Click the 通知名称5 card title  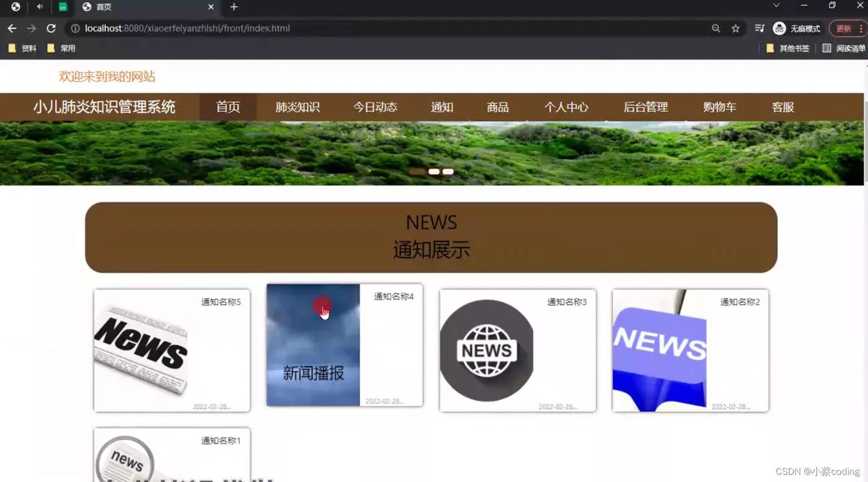pos(221,302)
